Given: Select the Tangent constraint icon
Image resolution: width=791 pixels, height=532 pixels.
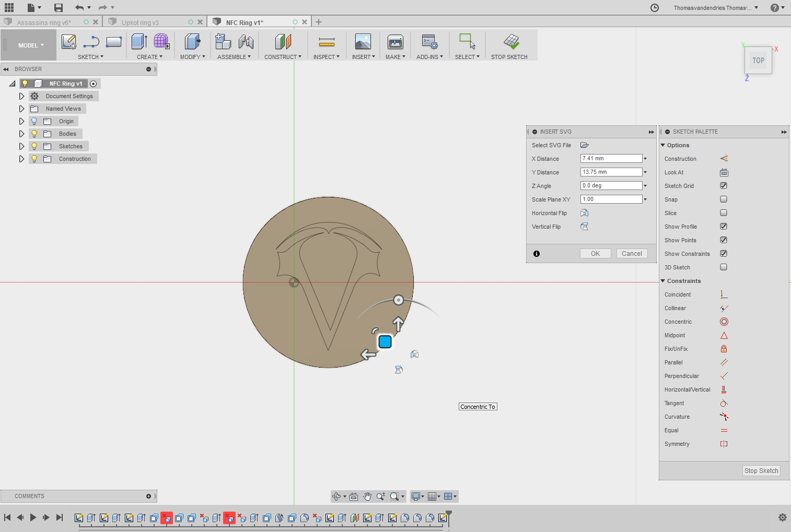Looking at the screenshot, I should pyautogui.click(x=724, y=403).
